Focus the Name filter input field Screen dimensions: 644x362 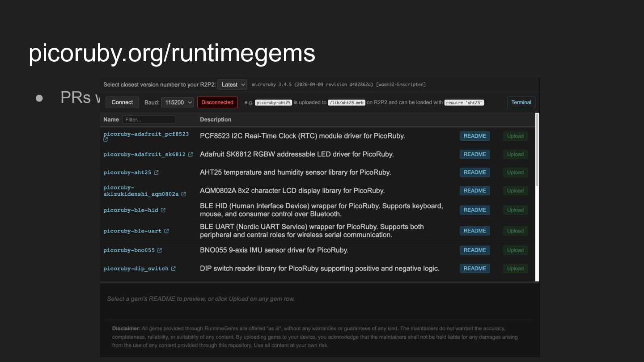[x=148, y=120]
